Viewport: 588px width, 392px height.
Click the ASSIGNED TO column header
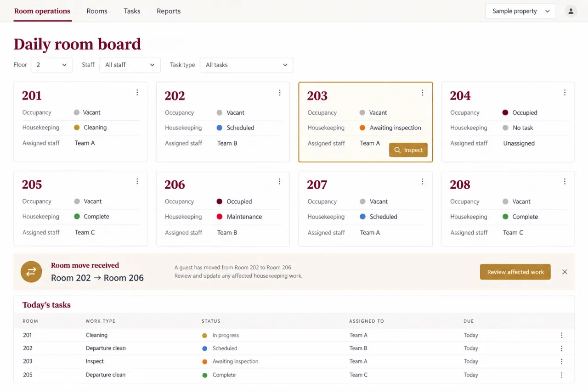click(367, 321)
